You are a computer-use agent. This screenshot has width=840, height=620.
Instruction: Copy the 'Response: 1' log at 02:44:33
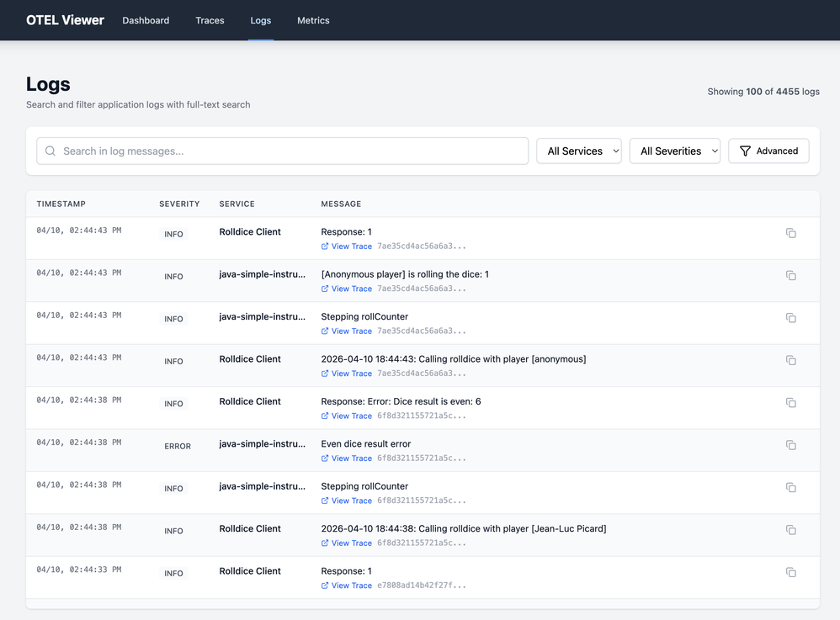pos(790,572)
